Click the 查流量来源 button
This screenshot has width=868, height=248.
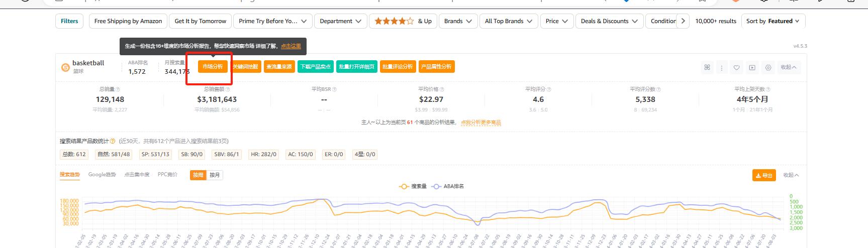(x=279, y=67)
